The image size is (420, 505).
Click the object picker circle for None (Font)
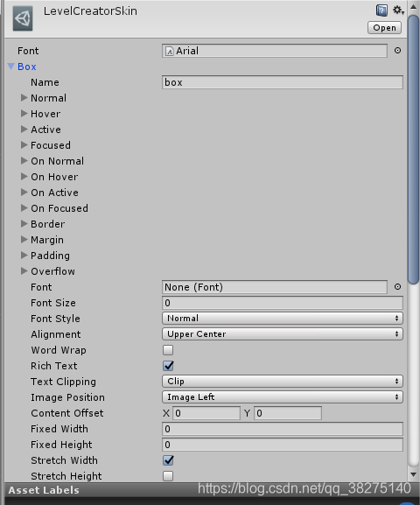pos(398,287)
